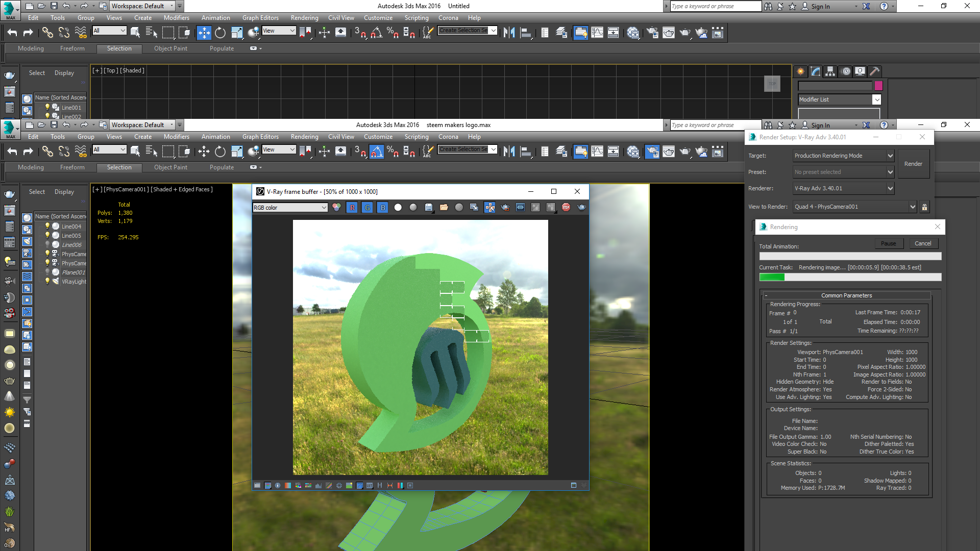Start render from frame buffer teapot icon
Screen dimensions: 980x551
point(581,208)
